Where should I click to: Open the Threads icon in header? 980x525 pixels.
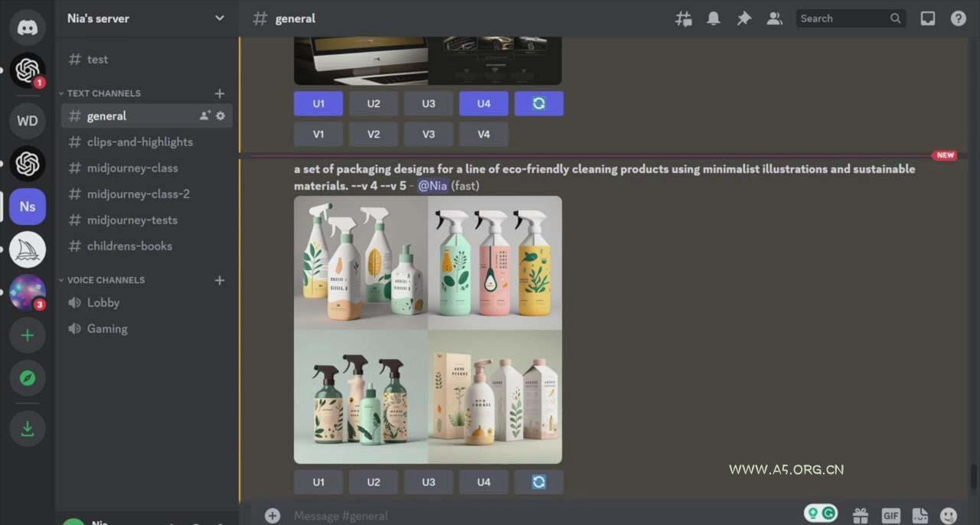pos(683,18)
